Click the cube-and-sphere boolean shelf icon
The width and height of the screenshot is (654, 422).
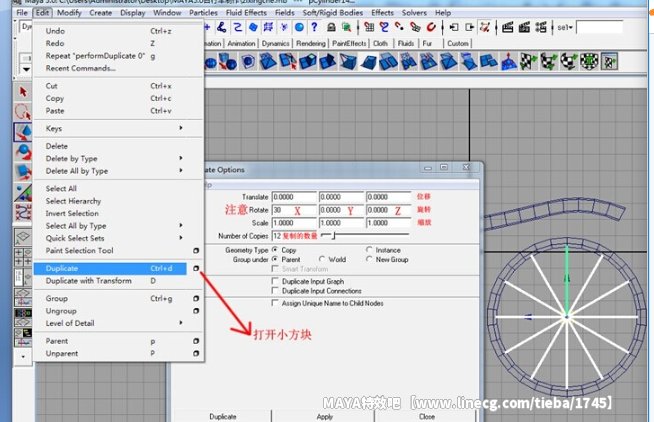tap(228, 62)
